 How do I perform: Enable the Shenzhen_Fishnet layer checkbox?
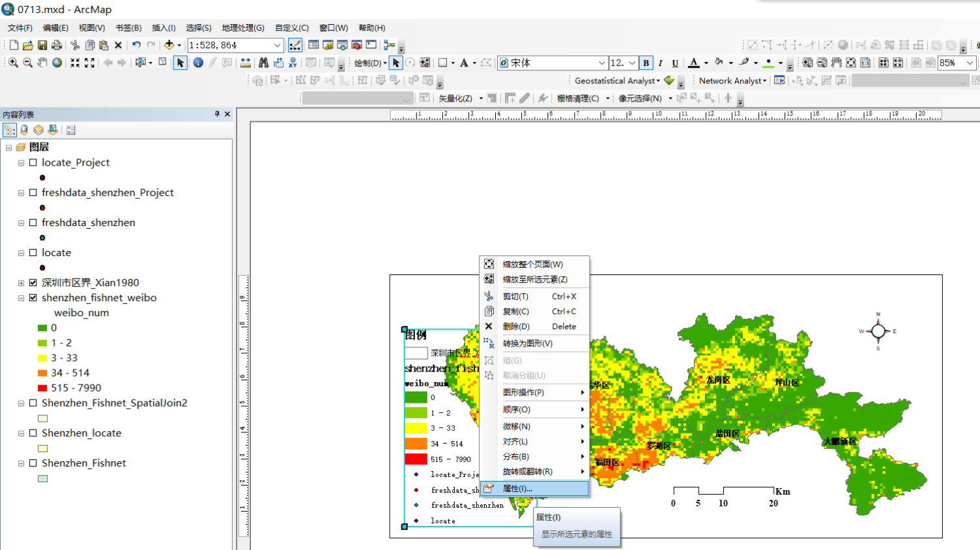(33, 463)
